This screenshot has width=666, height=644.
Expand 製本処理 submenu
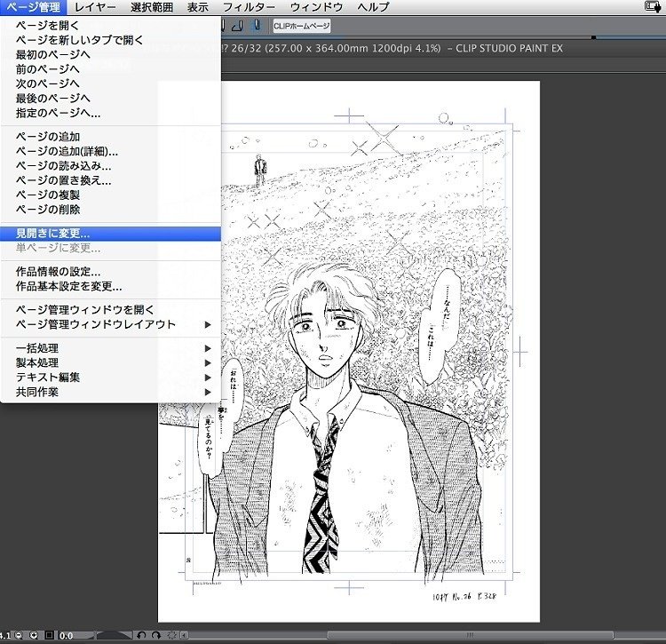tap(110, 362)
